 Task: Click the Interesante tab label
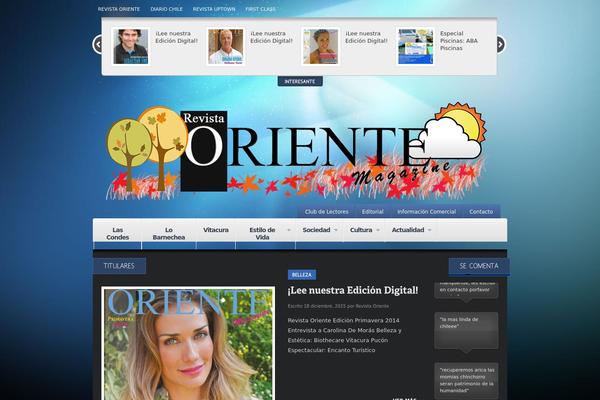click(300, 81)
